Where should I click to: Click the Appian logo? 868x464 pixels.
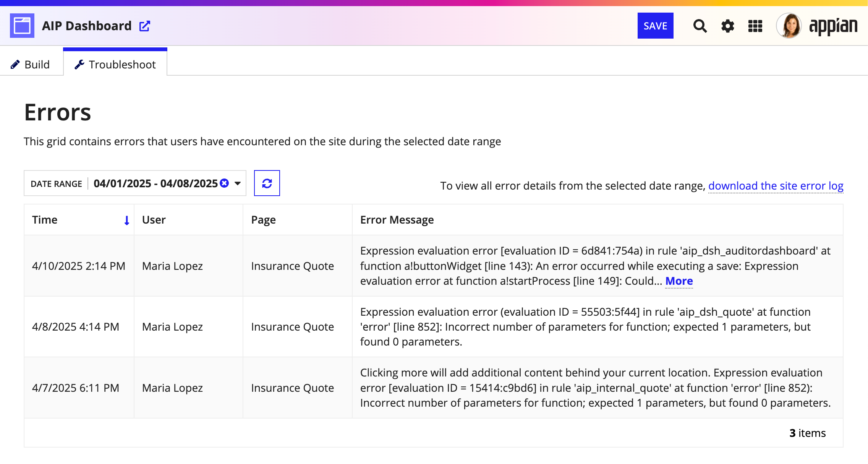tap(833, 26)
